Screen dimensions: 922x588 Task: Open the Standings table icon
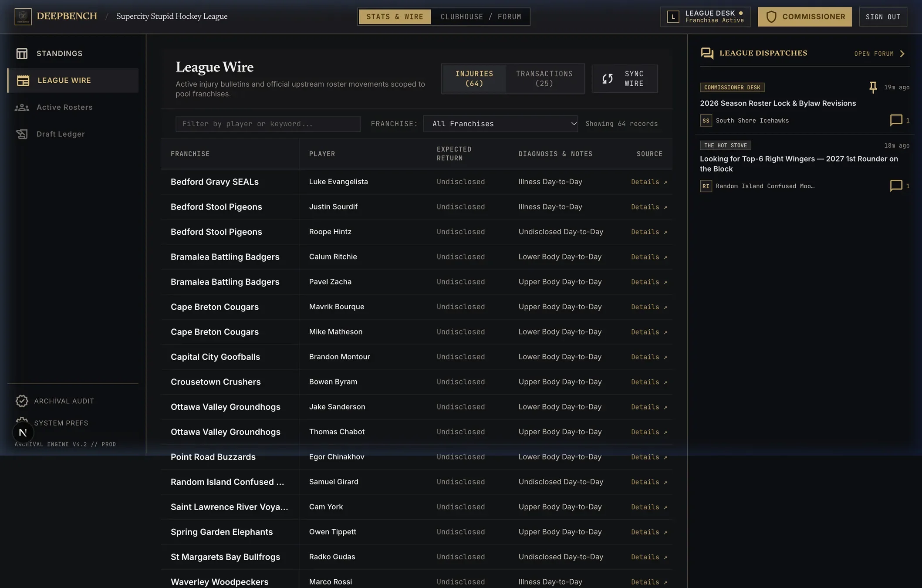[22, 54]
